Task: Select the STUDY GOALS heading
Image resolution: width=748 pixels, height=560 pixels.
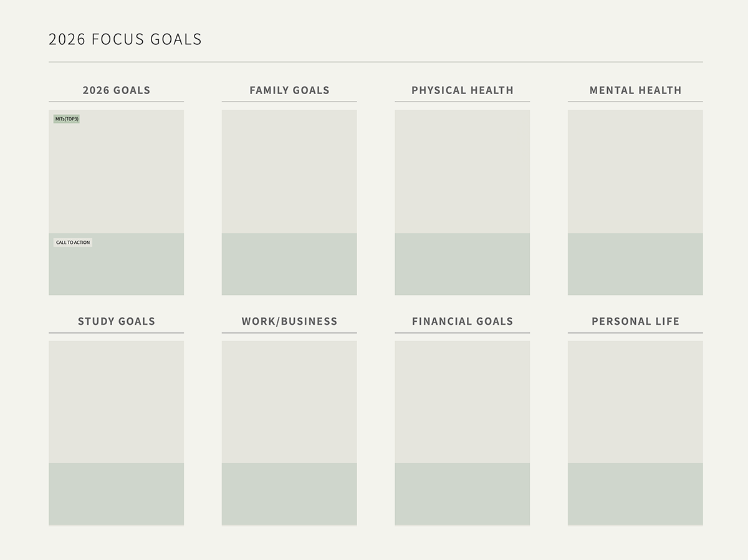Action: point(117,322)
